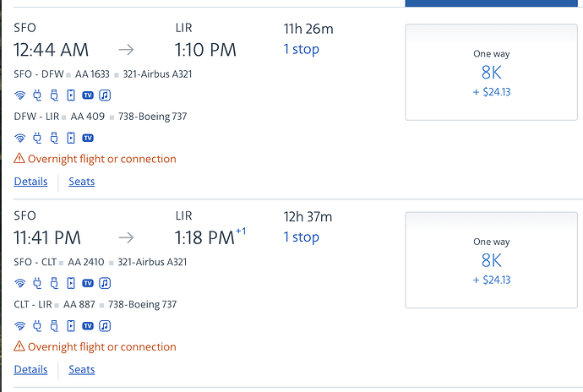Image resolution: width=583 pixels, height=392 pixels.
Task: Click the music icon for SFO - DFW segment
Action: (105, 95)
